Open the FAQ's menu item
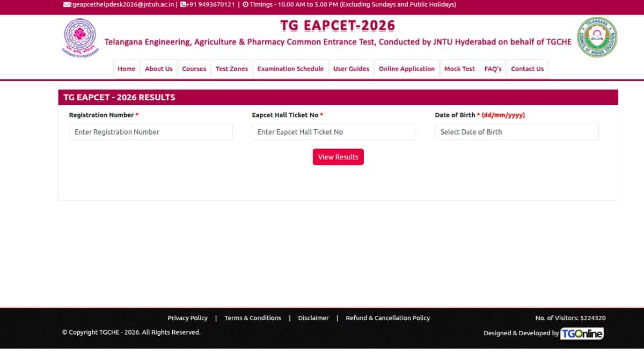This screenshot has width=644, height=362. (493, 69)
